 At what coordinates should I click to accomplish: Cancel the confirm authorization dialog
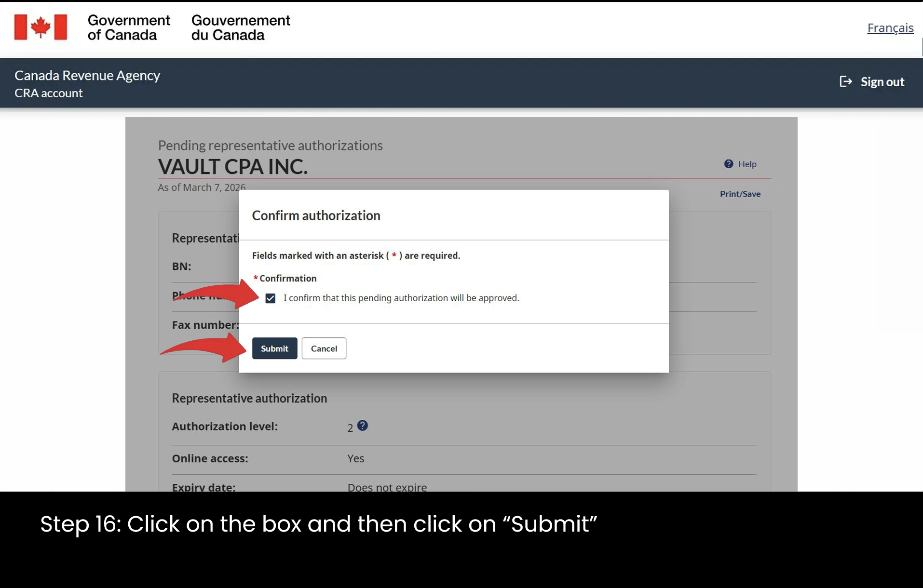(x=324, y=348)
